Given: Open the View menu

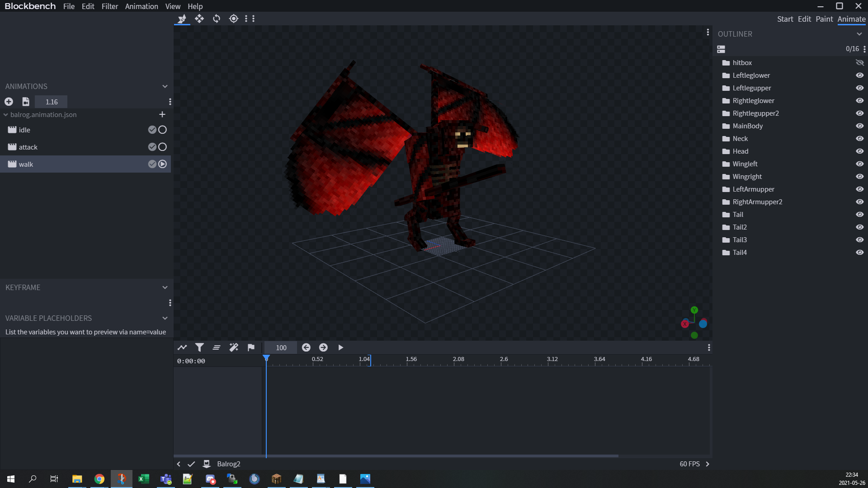Looking at the screenshot, I should (173, 6).
